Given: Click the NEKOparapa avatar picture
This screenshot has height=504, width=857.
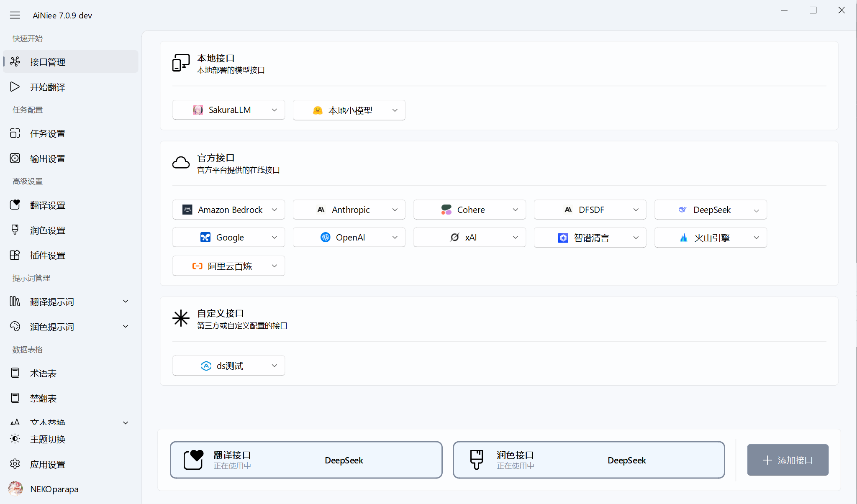Looking at the screenshot, I should (x=15, y=489).
